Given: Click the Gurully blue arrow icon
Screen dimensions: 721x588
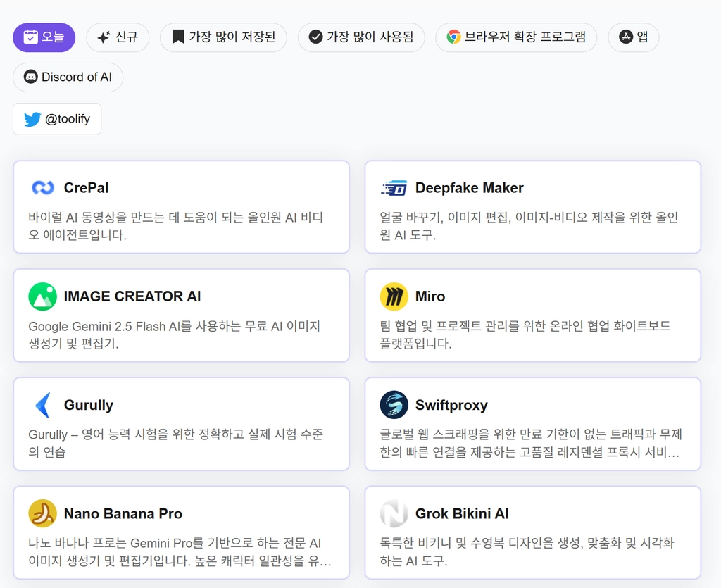Looking at the screenshot, I should 43,405.
